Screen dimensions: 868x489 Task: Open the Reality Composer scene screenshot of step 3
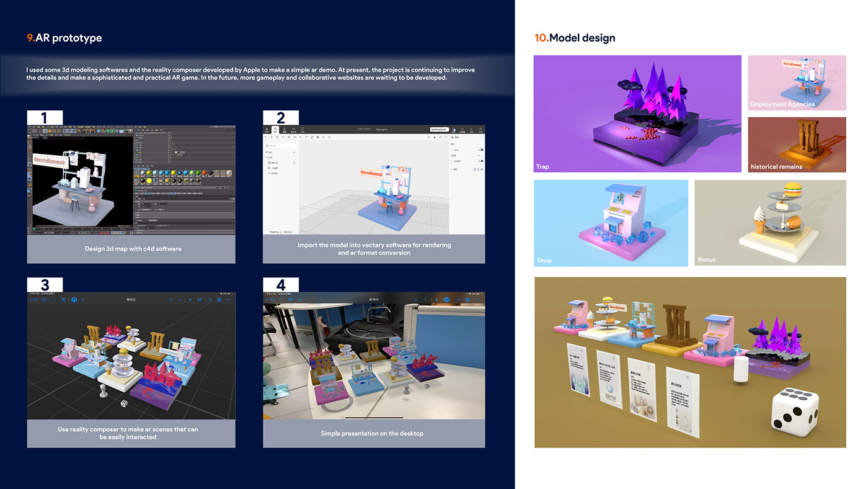pos(131,356)
